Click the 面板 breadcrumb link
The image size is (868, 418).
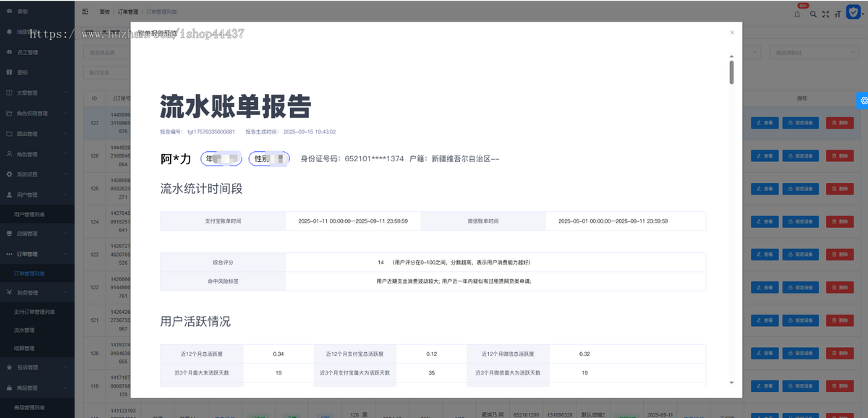coord(105,12)
